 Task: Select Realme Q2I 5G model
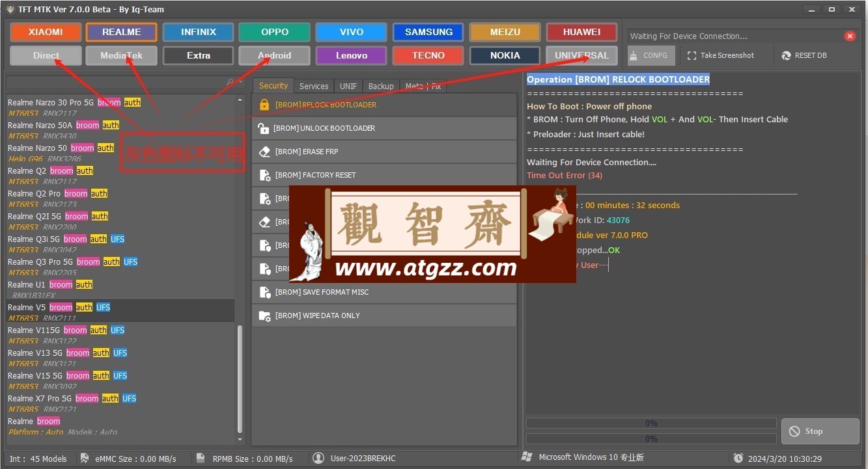pyautogui.click(x=120, y=221)
